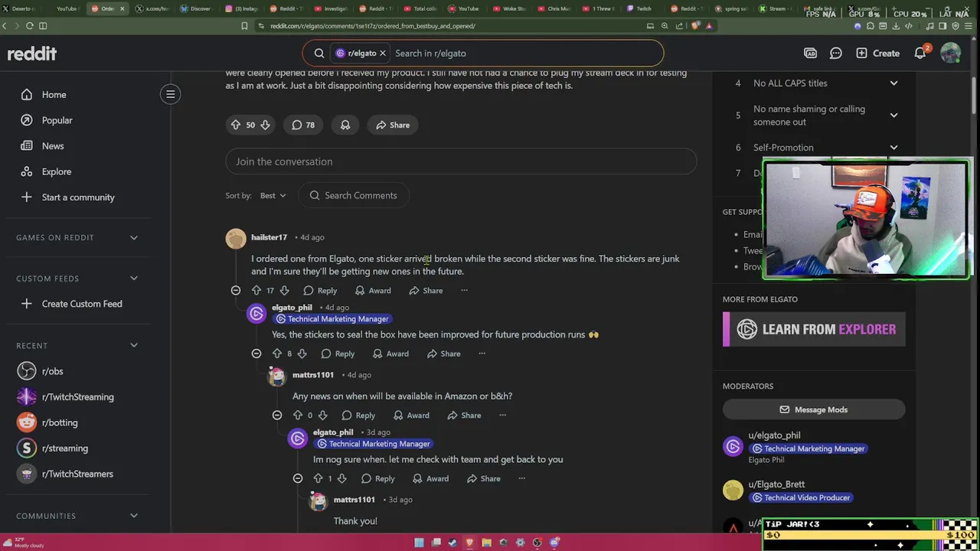Collapse Custom Feeds section
Screen dimensions: 980x551
tap(133, 279)
